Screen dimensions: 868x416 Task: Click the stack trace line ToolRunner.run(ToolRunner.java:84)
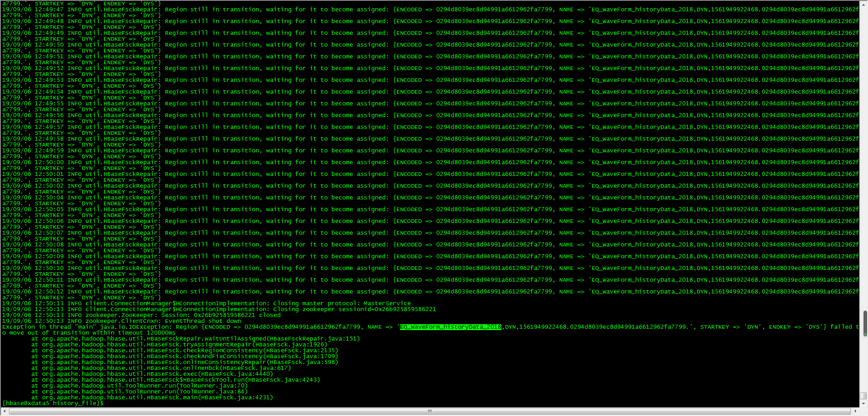point(139,392)
